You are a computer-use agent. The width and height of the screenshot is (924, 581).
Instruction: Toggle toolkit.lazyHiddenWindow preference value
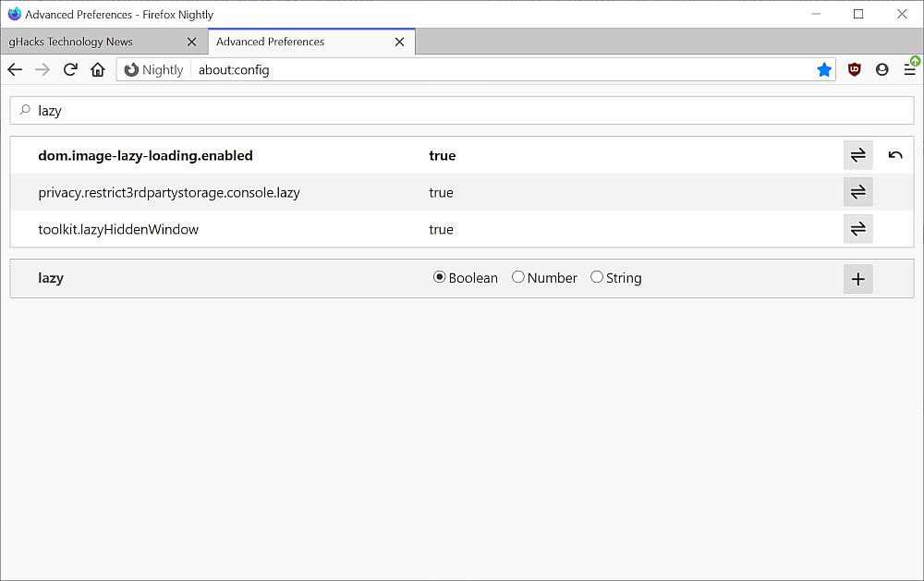click(857, 229)
